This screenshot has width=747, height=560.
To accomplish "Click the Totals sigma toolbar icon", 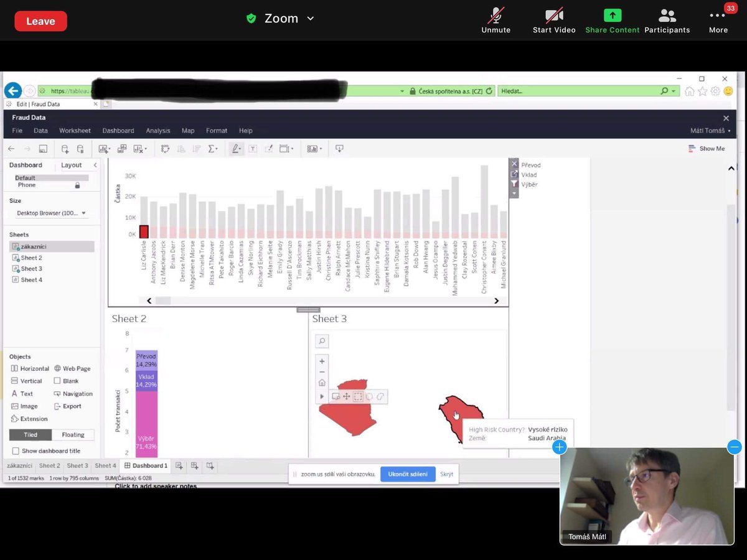I will pos(213,149).
